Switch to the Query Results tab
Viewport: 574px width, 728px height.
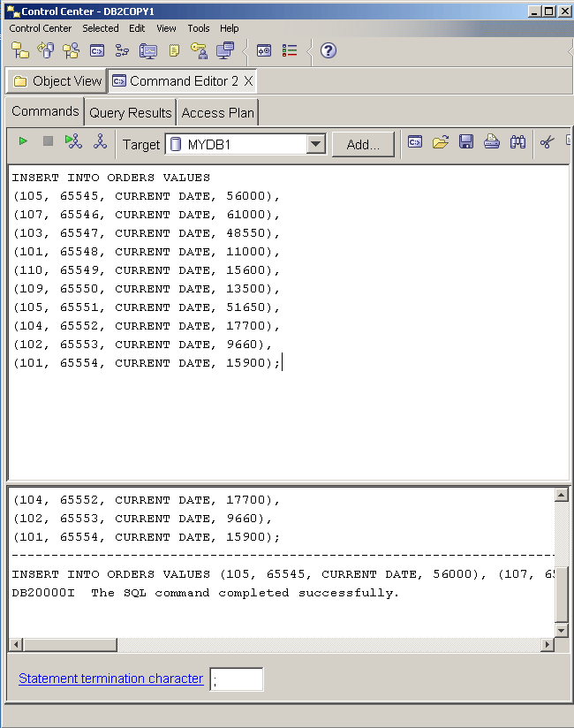click(x=131, y=113)
